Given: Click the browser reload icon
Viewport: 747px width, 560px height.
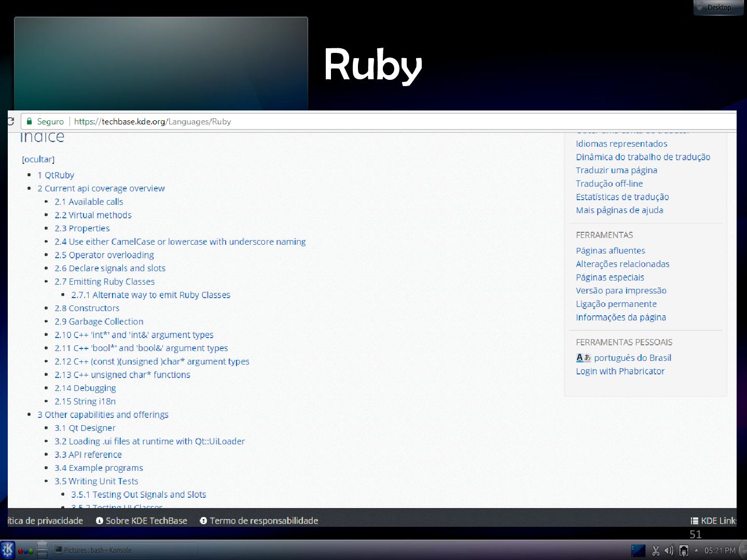Looking at the screenshot, I should point(10,121).
